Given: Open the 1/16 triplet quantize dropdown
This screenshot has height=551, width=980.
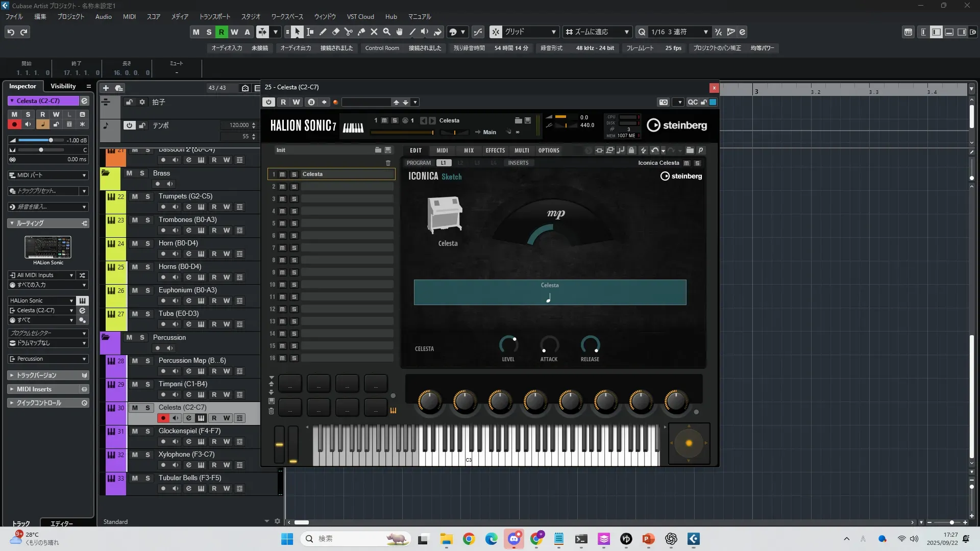Looking at the screenshot, I should pos(679,32).
